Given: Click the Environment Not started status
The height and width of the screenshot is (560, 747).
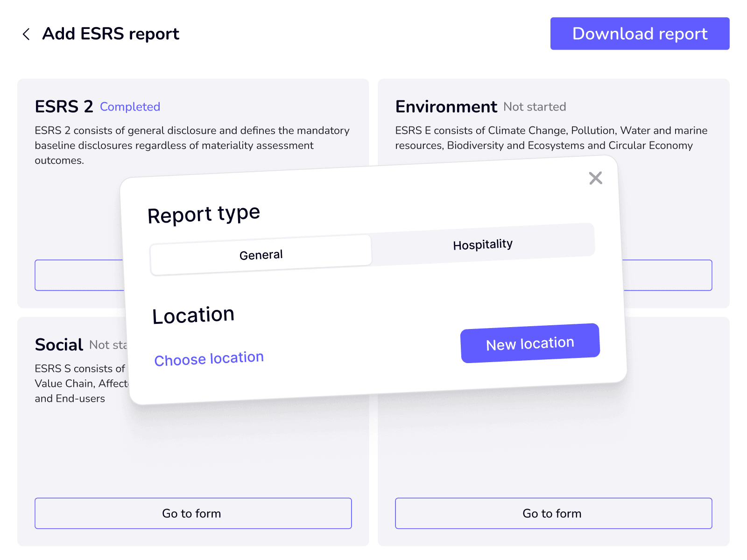Looking at the screenshot, I should point(535,107).
